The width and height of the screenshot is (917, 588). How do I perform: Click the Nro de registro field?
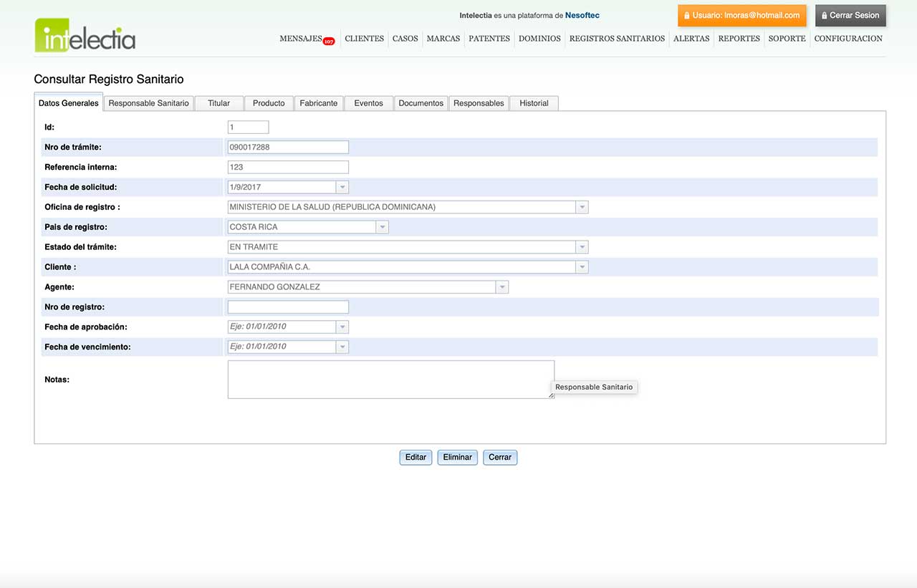click(288, 307)
